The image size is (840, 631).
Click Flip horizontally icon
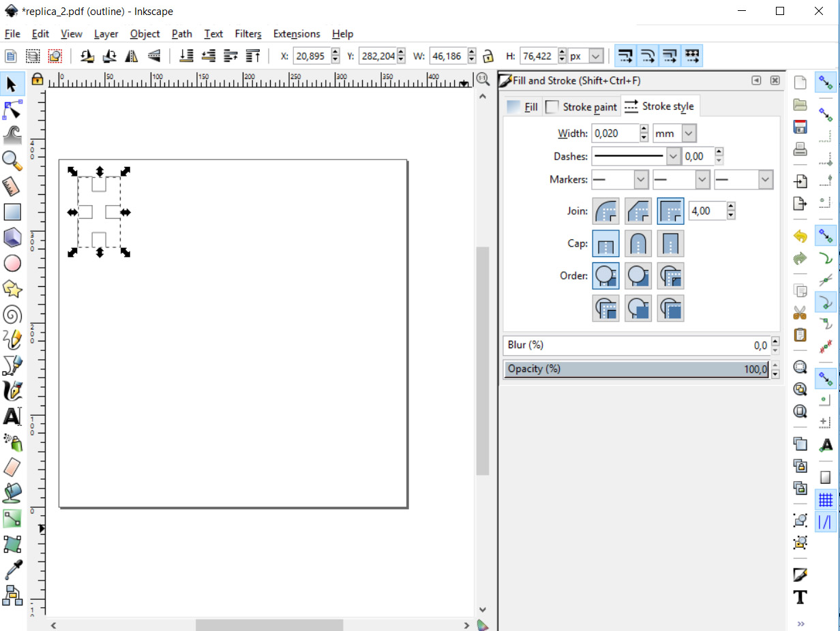tap(132, 56)
